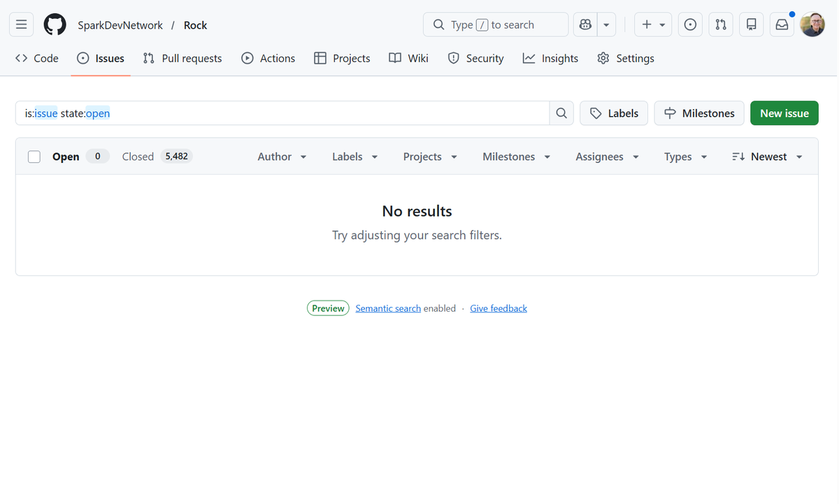Open the Wiki tab
The image size is (839, 504).
coord(409,58)
